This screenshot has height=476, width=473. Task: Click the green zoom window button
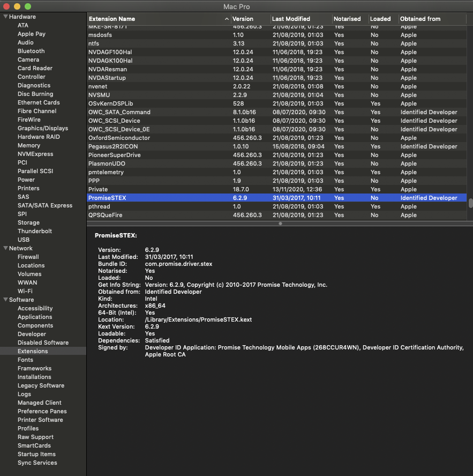28,6
